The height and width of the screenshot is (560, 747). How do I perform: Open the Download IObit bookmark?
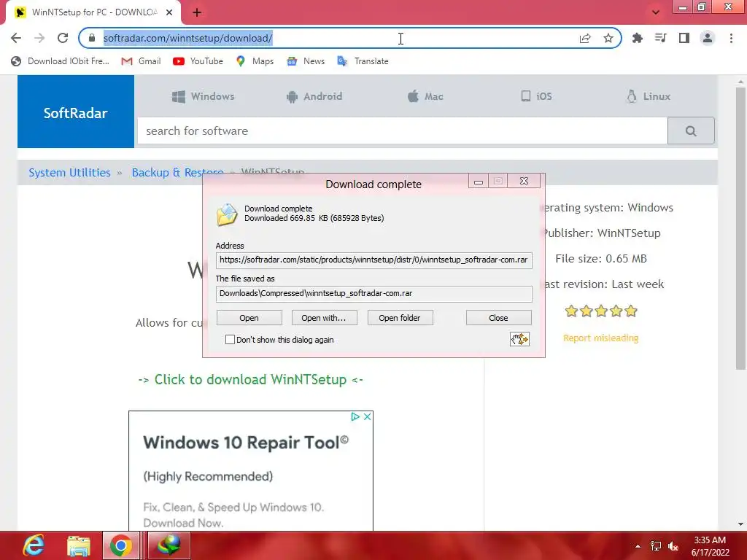(61, 61)
